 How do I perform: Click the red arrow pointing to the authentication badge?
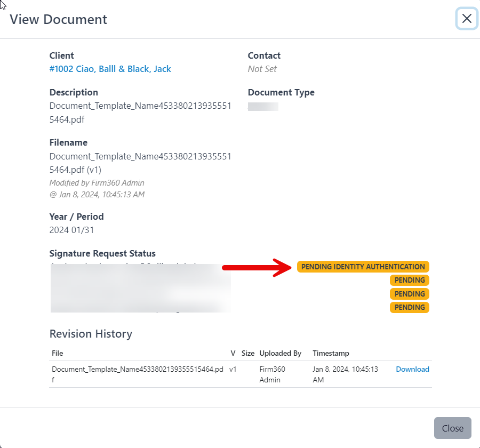(x=256, y=267)
